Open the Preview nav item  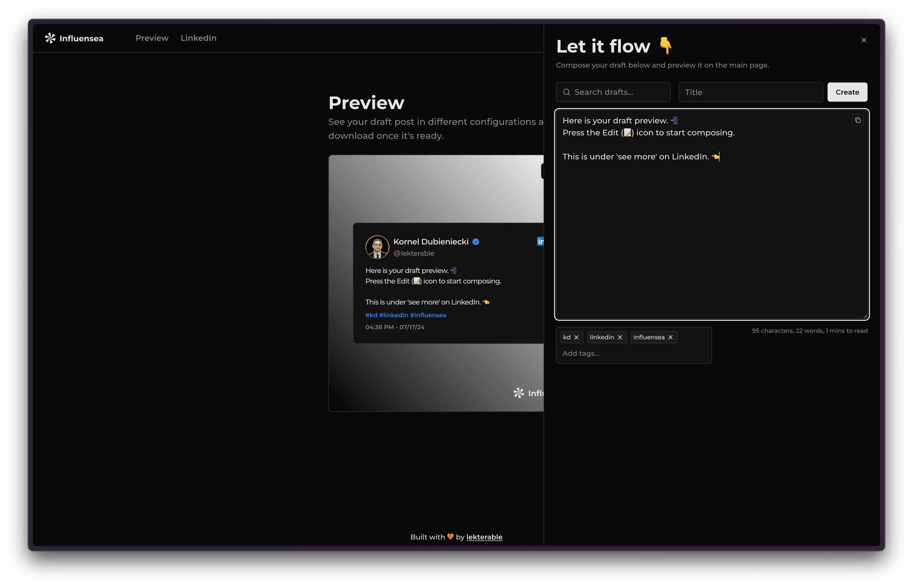pos(152,38)
